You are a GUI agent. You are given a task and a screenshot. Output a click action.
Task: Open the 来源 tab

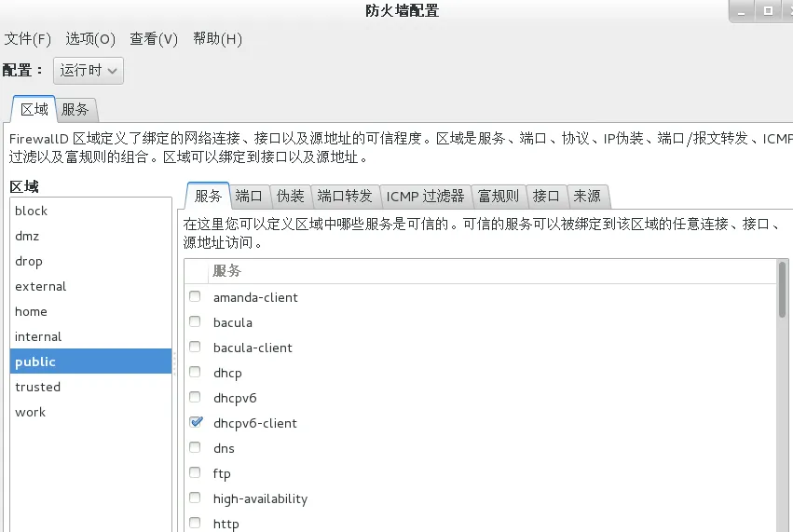click(588, 196)
